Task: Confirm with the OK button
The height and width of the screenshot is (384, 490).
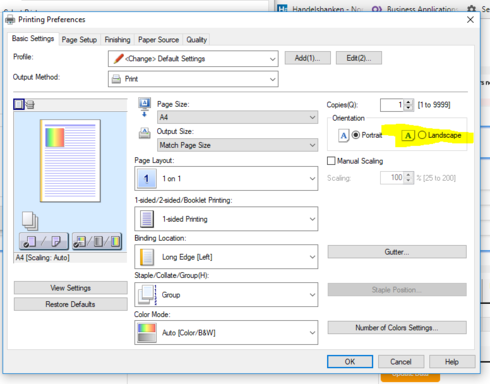Action: 350,362
